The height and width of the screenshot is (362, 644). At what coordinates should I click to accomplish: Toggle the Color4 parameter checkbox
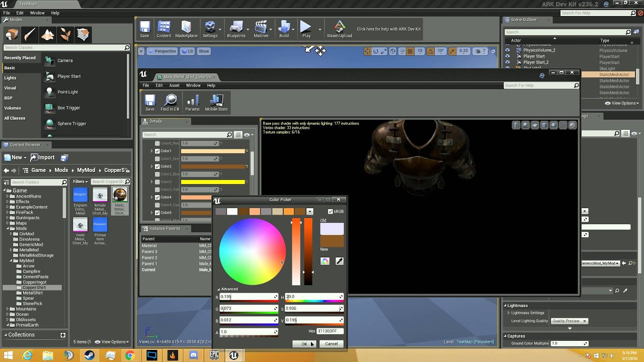click(x=157, y=197)
